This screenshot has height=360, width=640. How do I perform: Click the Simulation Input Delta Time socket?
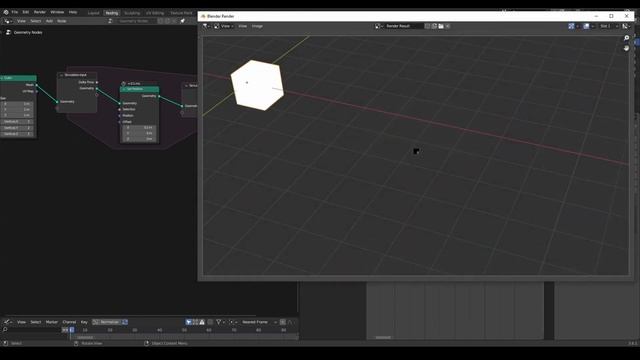(x=97, y=82)
